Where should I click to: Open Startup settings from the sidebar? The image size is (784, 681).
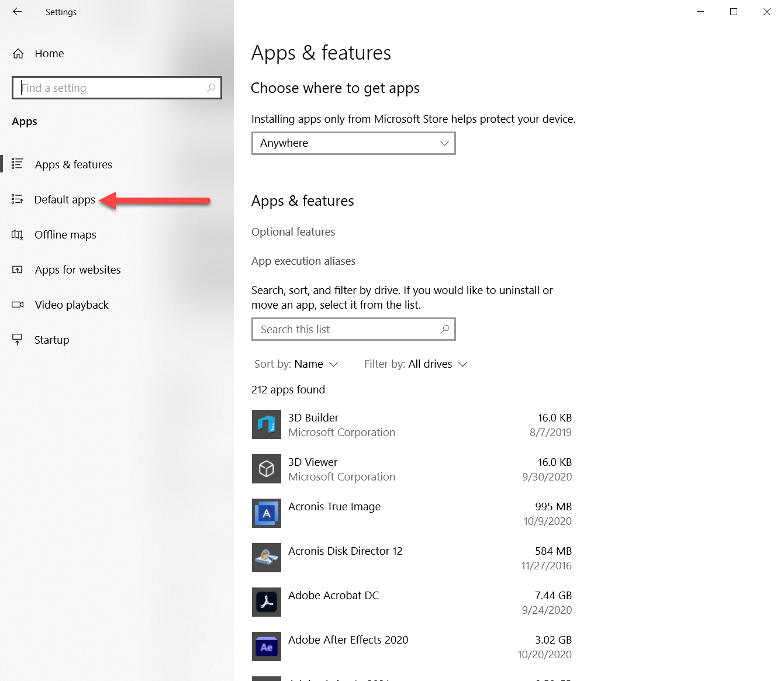[51, 340]
